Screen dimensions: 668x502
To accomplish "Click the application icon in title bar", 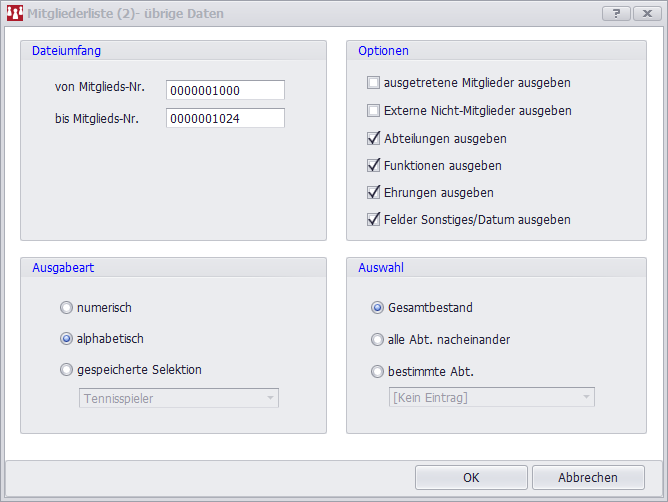I will coord(15,14).
